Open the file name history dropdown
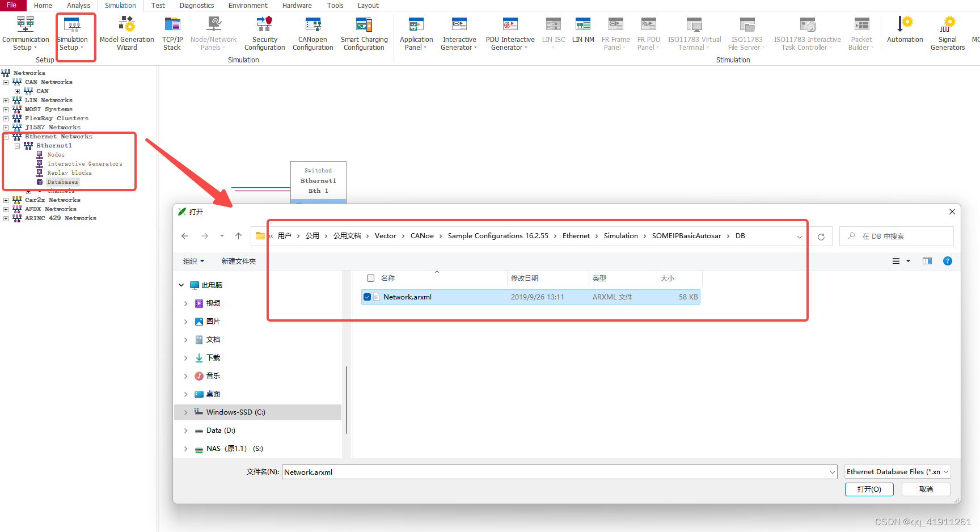Screen dimensions: 980x532 [x=832, y=472]
